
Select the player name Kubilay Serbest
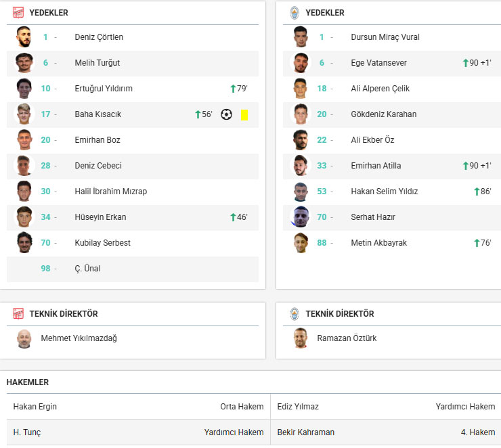[x=102, y=243]
